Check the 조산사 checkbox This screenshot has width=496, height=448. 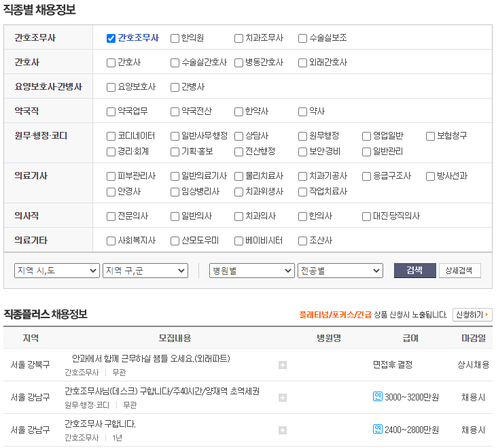click(x=303, y=241)
